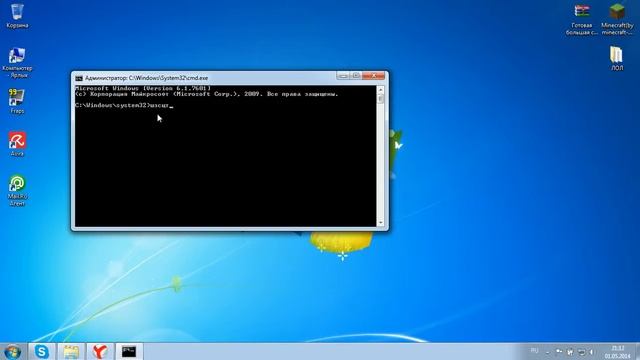
Task: Maximize the cmd.exe window
Action: point(356,76)
